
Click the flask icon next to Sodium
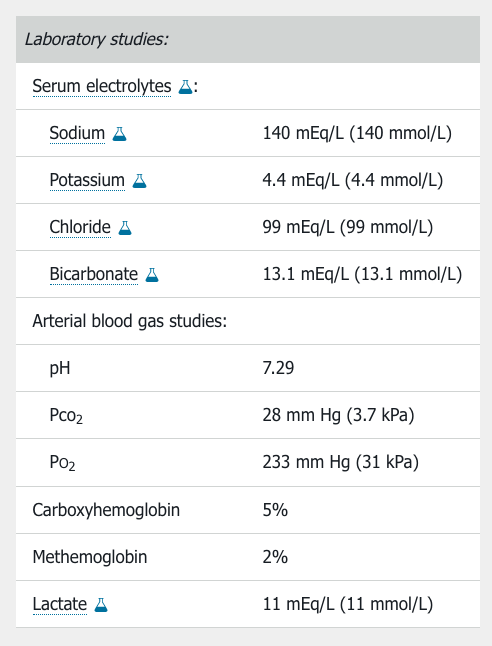(x=119, y=134)
